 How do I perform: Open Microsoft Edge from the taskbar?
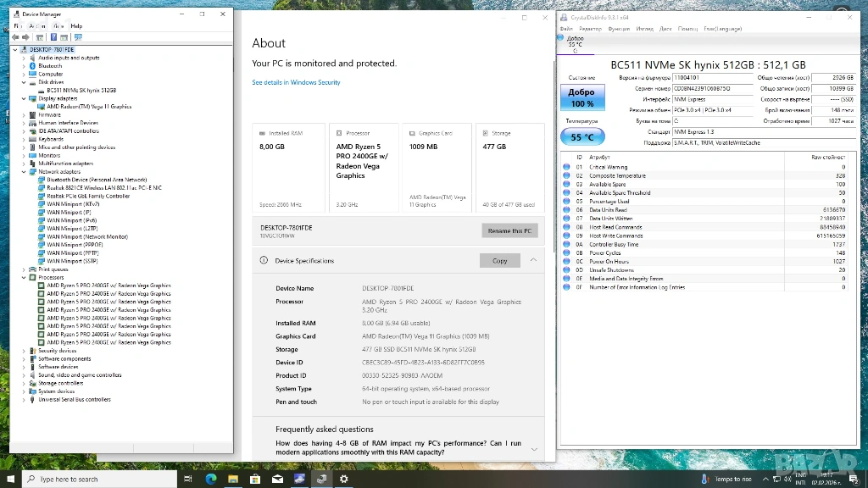click(211, 480)
